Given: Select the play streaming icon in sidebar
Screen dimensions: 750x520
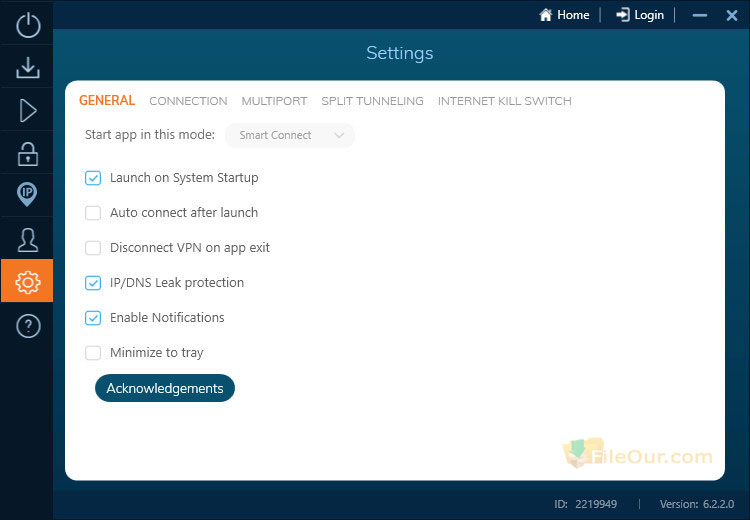Looking at the screenshot, I should (28, 111).
